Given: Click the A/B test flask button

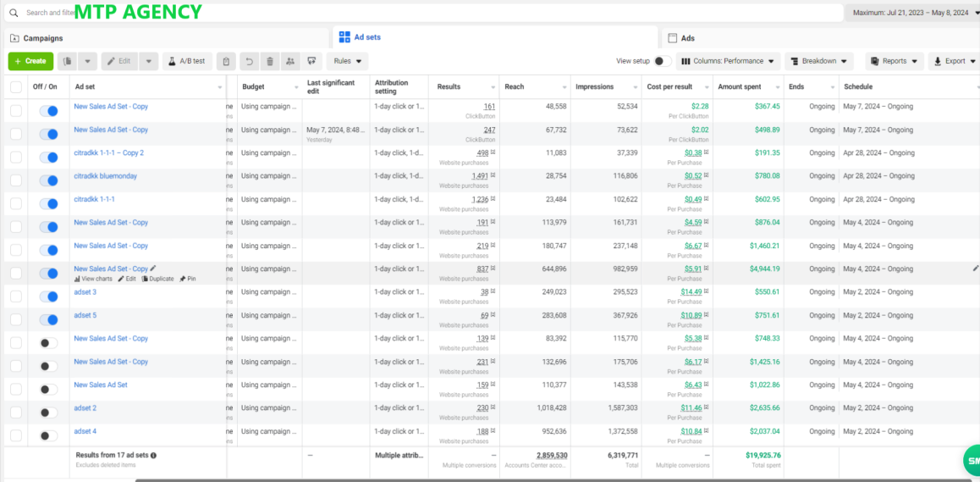Looking at the screenshot, I should [188, 61].
